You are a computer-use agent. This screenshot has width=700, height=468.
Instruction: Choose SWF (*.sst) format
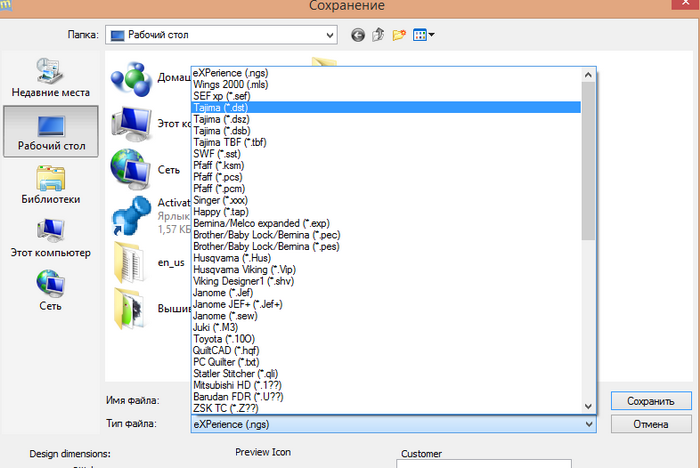coord(386,154)
